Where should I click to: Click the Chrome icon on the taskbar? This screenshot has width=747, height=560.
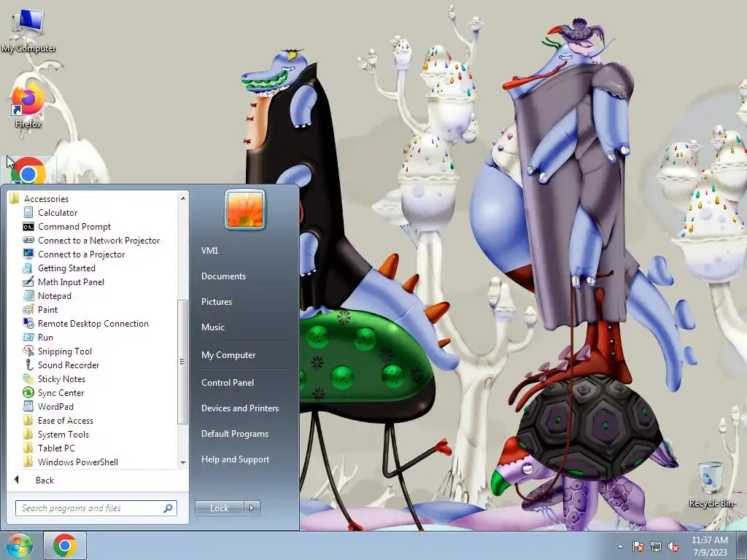(x=65, y=545)
